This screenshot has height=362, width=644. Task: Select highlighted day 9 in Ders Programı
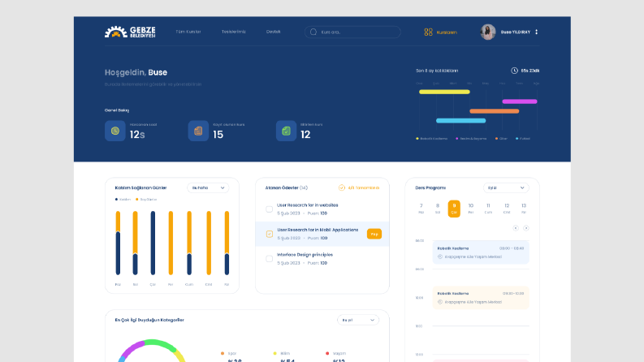[x=454, y=209]
